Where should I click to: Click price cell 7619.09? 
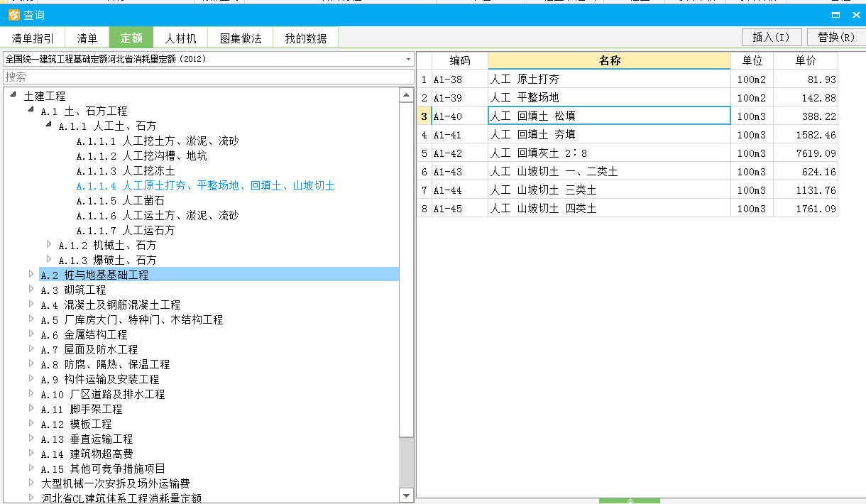[806, 153]
